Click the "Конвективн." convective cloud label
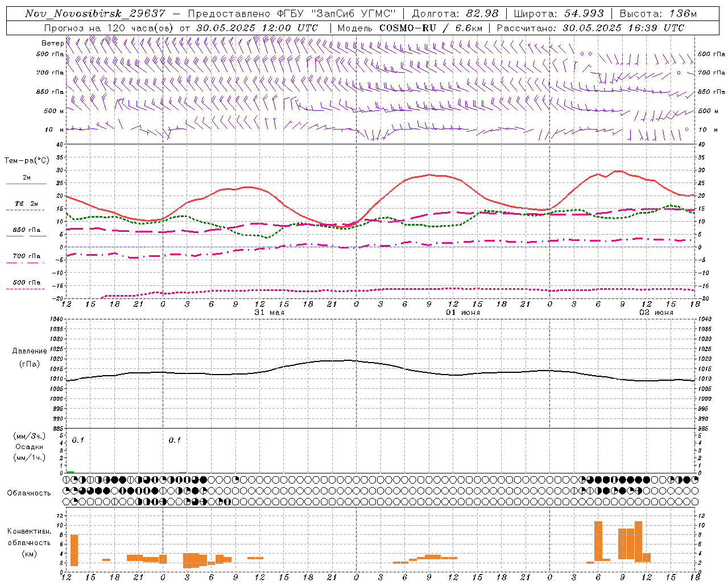728x582 pixels. pyautogui.click(x=30, y=531)
